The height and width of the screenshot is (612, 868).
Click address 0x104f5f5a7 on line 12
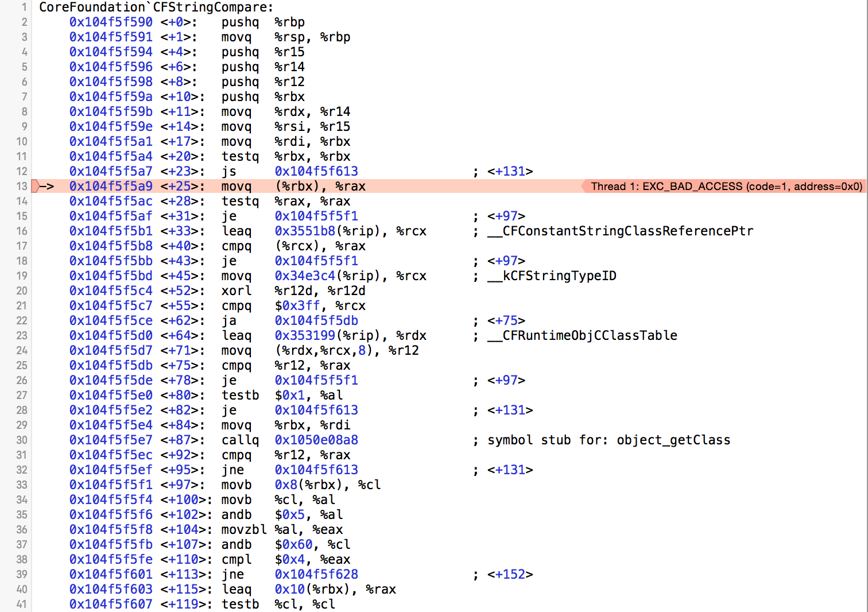point(111,171)
